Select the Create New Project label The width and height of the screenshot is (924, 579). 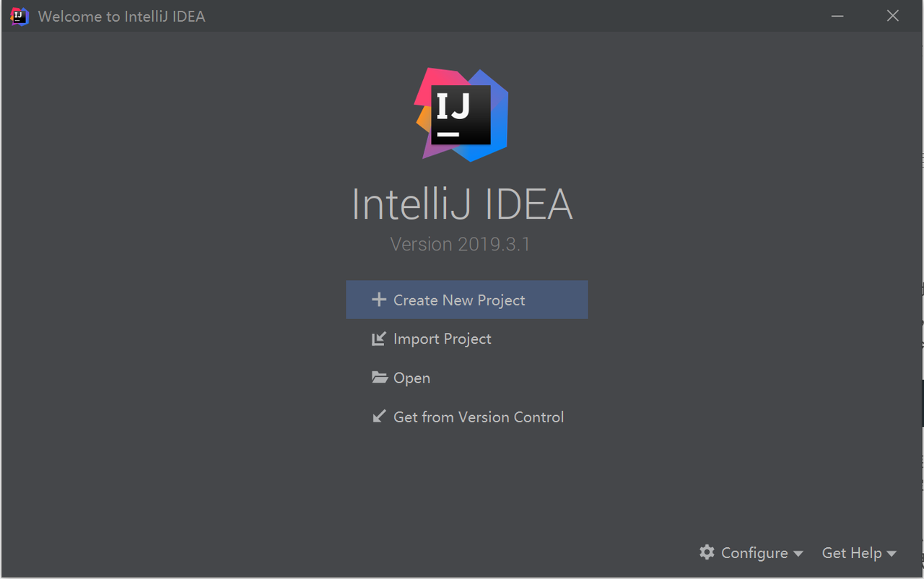coord(459,300)
